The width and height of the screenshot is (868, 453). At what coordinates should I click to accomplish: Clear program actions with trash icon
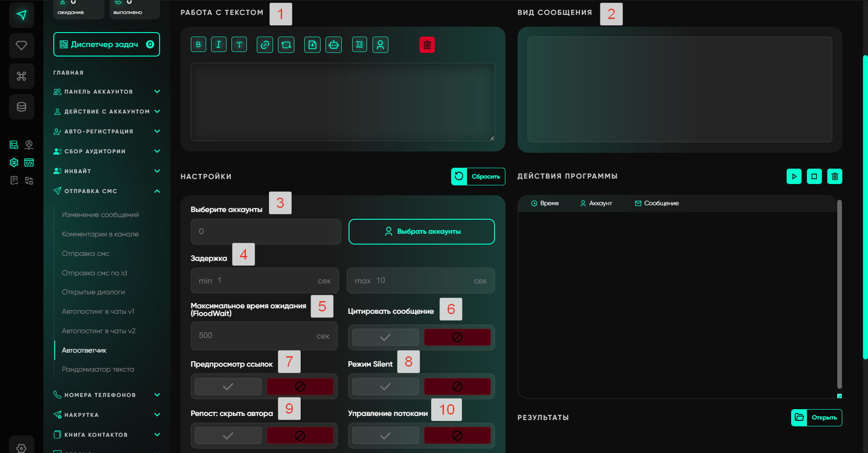click(x=835, y=176)
